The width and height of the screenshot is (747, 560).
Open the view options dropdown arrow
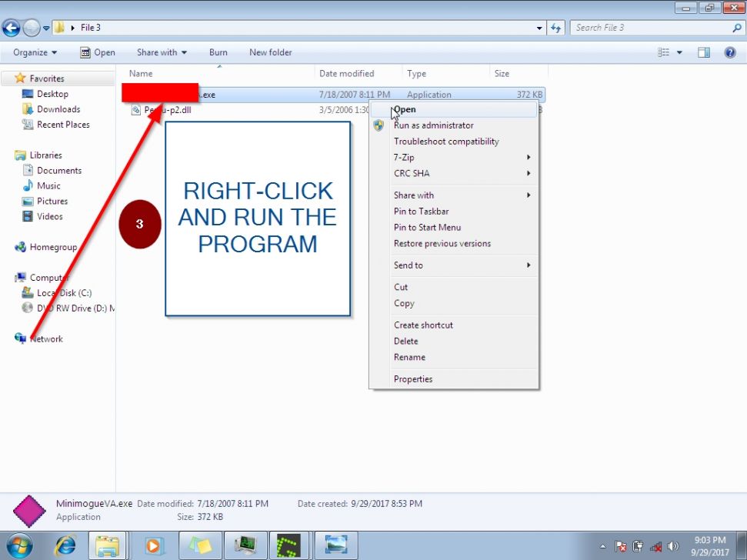pos(679,52)
